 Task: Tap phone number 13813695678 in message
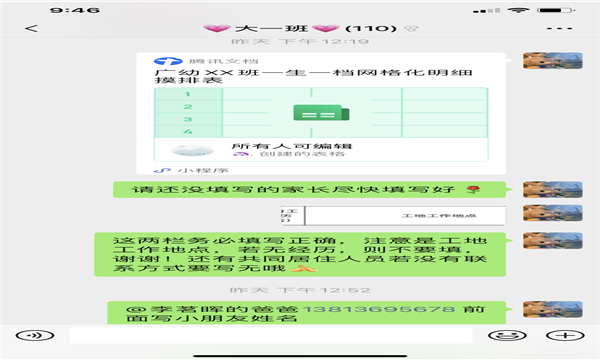coord(379,309)
